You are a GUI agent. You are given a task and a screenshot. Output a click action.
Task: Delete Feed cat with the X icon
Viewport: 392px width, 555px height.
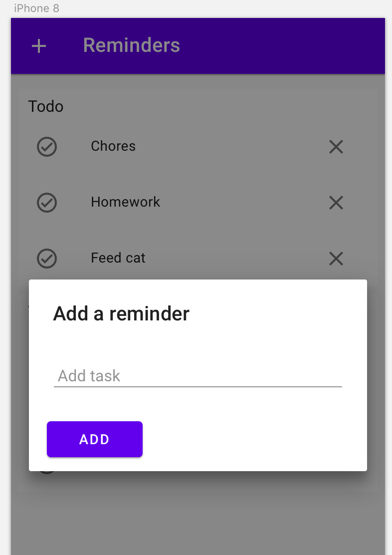[336, 259]
